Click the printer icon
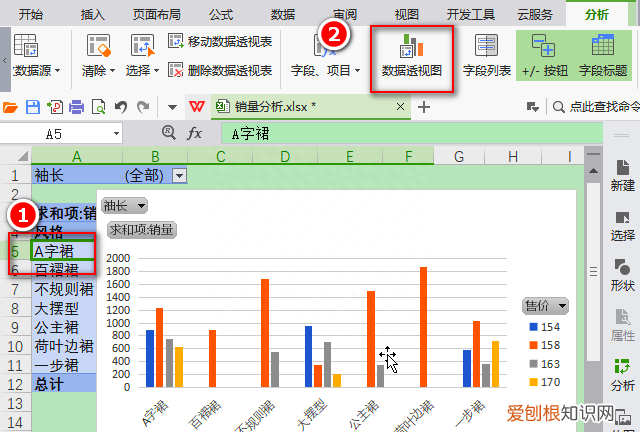The image size is (640, 432). (x=76, y=107)
